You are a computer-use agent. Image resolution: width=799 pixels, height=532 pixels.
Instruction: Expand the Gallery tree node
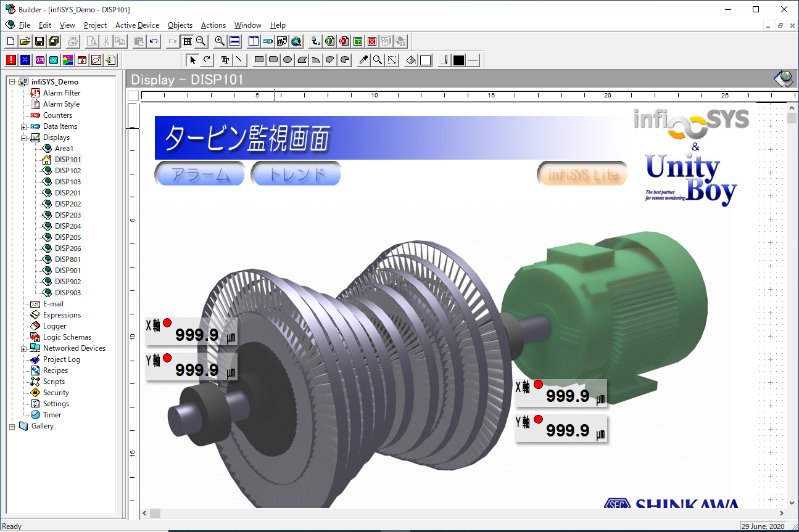click(12, 426)
